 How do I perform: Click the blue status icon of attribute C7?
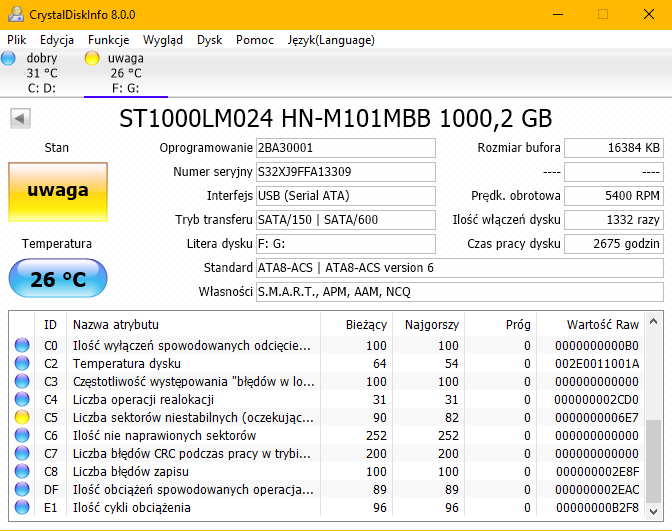[x=22, y=453]
